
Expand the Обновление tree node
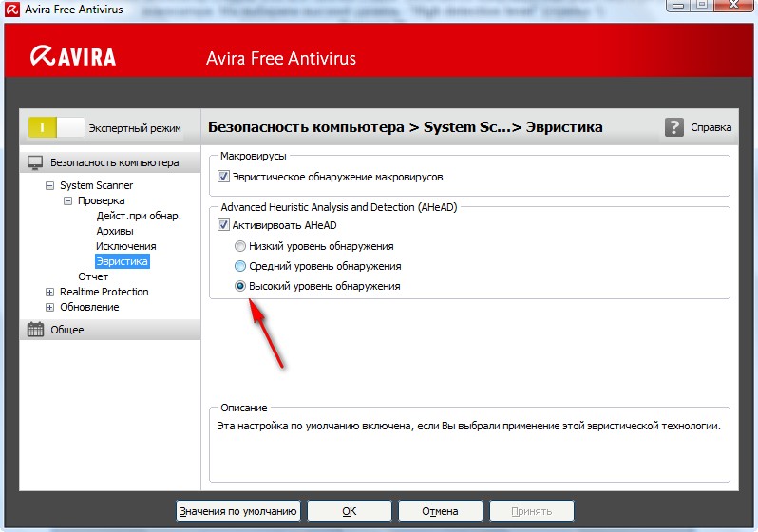tap(49, 307)
